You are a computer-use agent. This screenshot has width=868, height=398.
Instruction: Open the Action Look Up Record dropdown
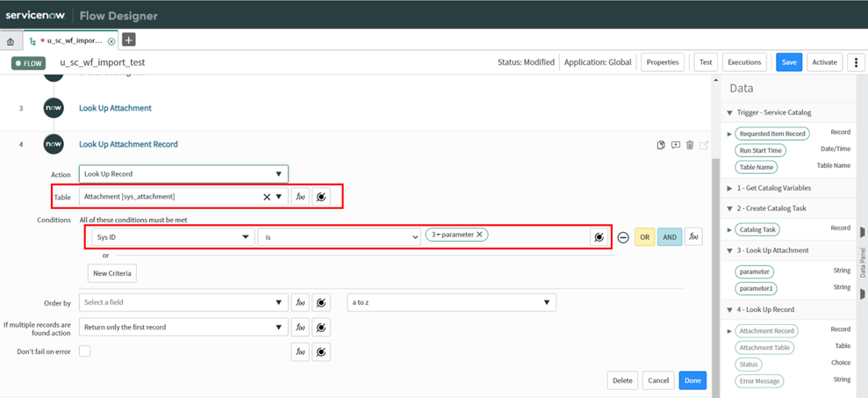point(183,174)
